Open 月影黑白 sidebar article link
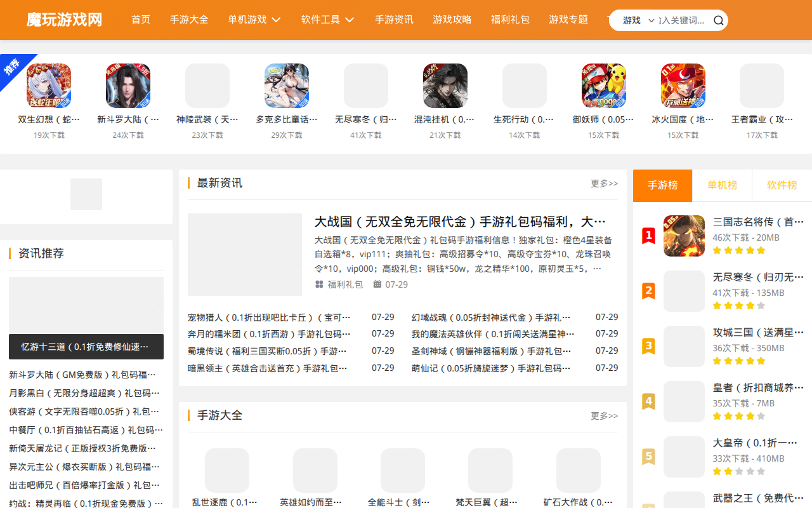This screenshot has width=812, height=508. [84, 393]
